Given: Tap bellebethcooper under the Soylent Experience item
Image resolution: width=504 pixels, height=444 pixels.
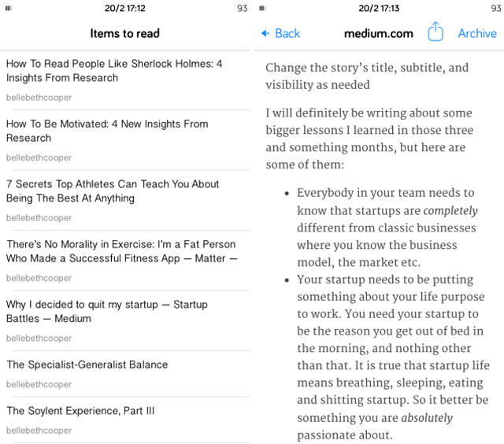Looking at the screenshot, I should [39, 431].
